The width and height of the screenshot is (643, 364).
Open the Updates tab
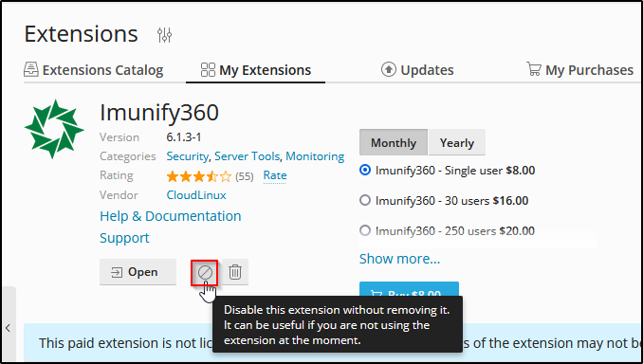417,70
